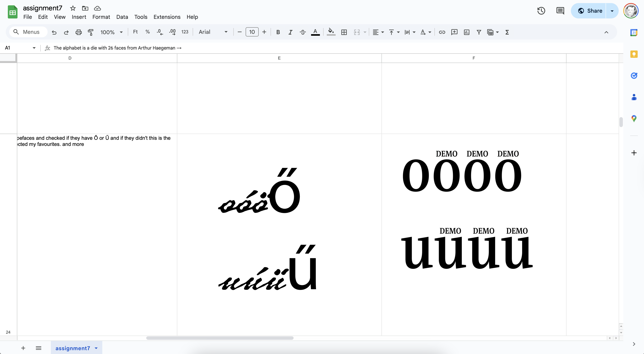Open the fill color picker
This screenshot has height=354, width=644.
(x=331, y=32)
